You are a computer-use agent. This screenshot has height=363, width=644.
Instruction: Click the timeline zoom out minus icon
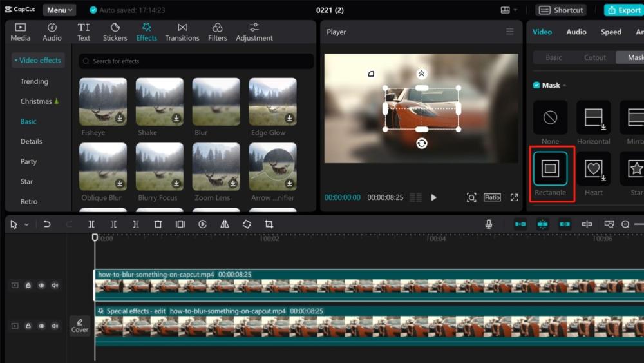tap(625, 224)
